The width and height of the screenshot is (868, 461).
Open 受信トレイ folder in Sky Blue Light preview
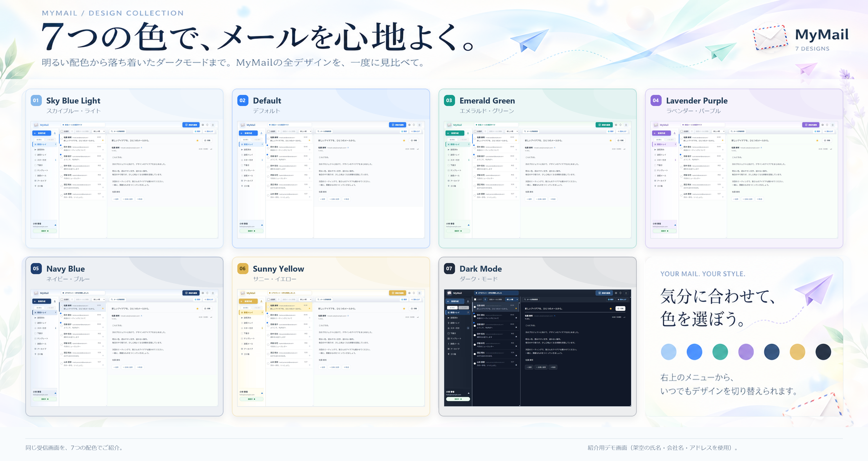tap(45, 144)
